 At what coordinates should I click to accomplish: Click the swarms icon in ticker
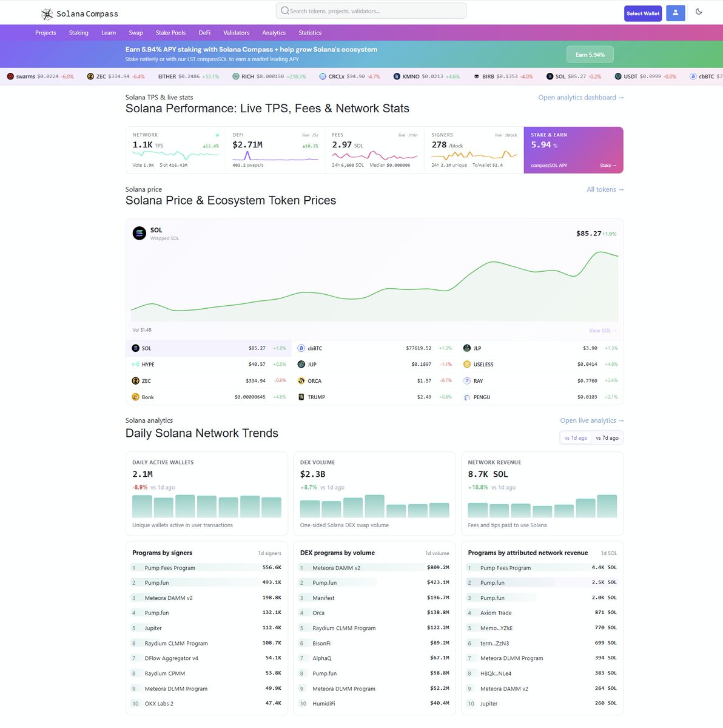pyautogui.click(x=10, y=76)
